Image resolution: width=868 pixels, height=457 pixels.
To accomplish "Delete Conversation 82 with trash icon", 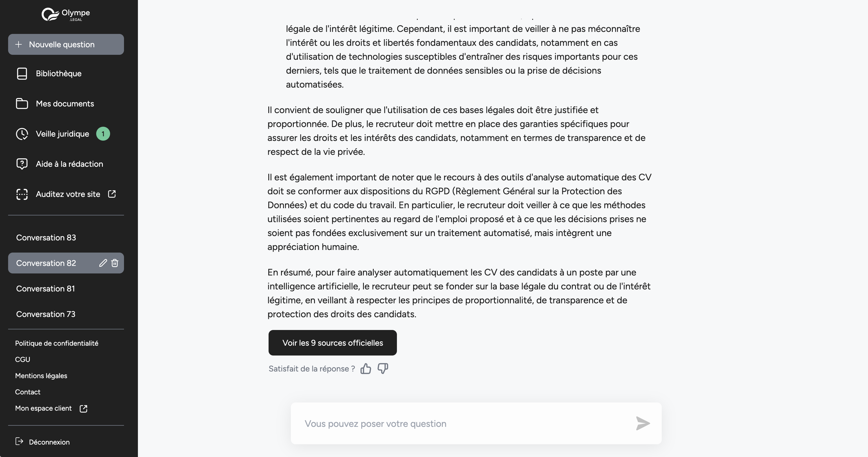I will 114,263.
